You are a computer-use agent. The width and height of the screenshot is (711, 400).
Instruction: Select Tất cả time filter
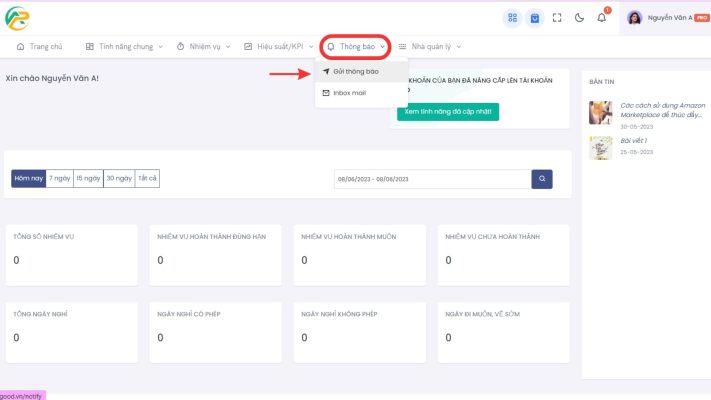tap(147, 178)
